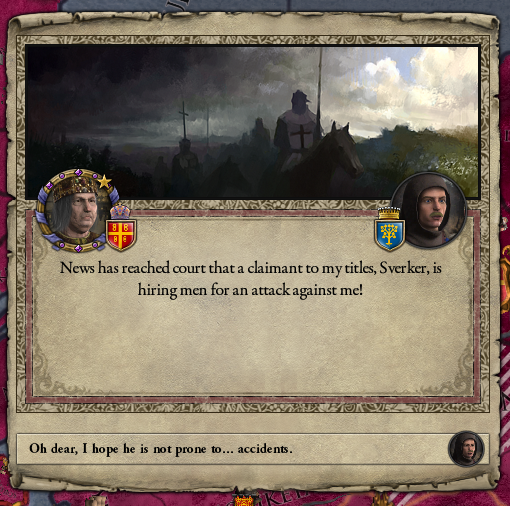
Task: Click the claimant news event description text
Action: pos(251,279)
